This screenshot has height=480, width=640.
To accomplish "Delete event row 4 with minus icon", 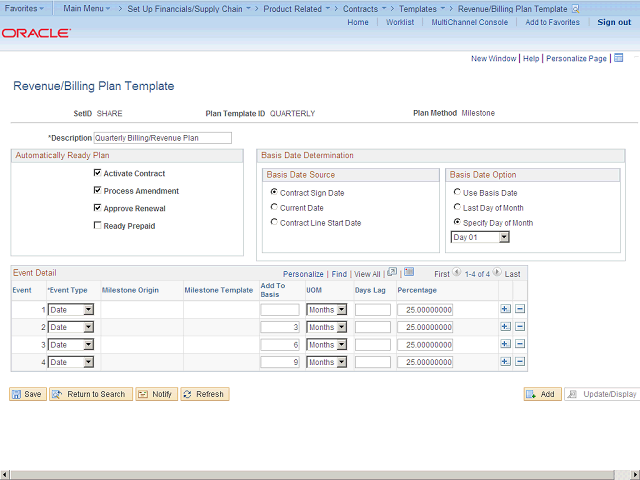I will click(x=520, y=361).
